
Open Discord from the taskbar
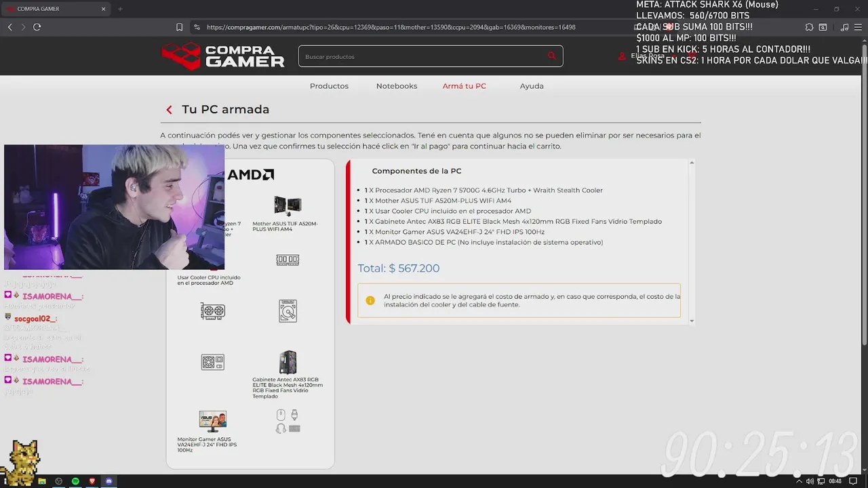click(109, 481)
